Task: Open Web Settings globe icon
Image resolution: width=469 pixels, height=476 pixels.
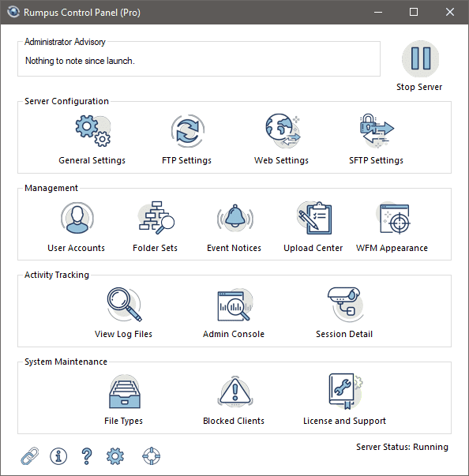Action: (283, 131)
